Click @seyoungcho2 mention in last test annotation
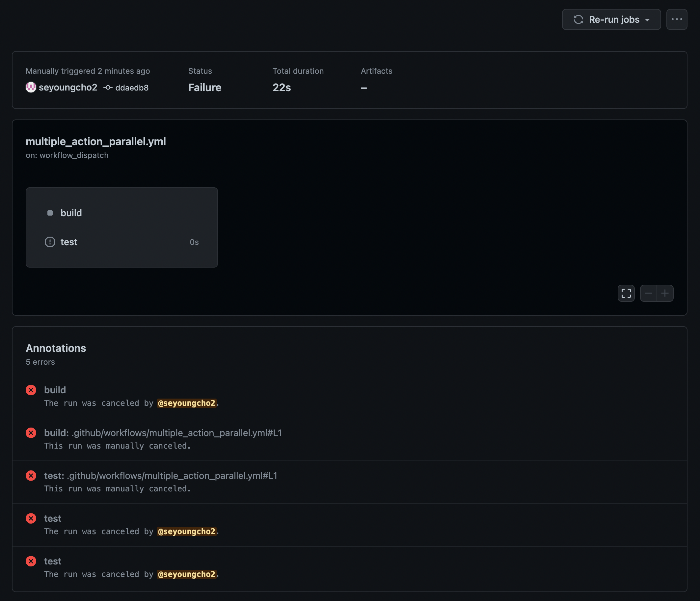700x601 pixels. 186,574
